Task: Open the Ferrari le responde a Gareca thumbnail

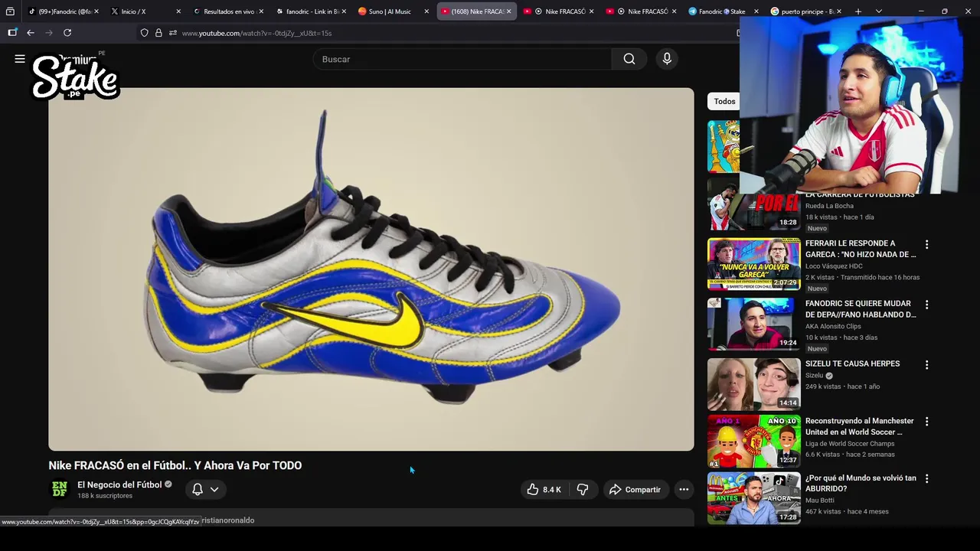Action: [x=753, y=264]
